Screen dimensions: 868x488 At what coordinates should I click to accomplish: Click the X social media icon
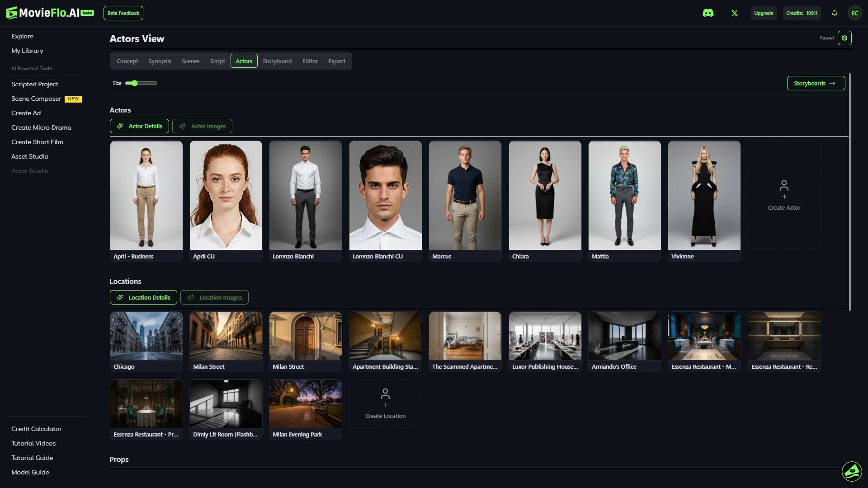click(734, 13)
